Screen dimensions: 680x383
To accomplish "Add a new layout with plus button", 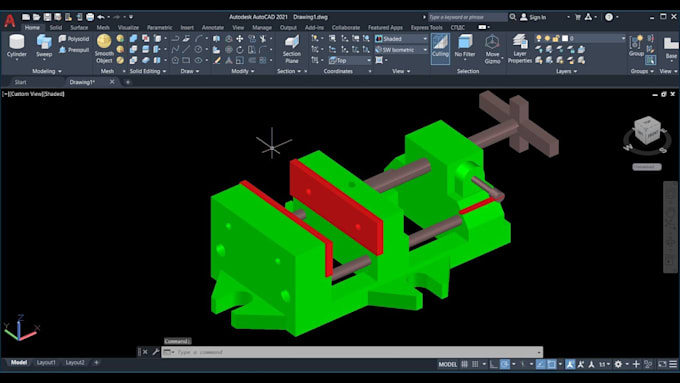I will (x=96, y=363).
